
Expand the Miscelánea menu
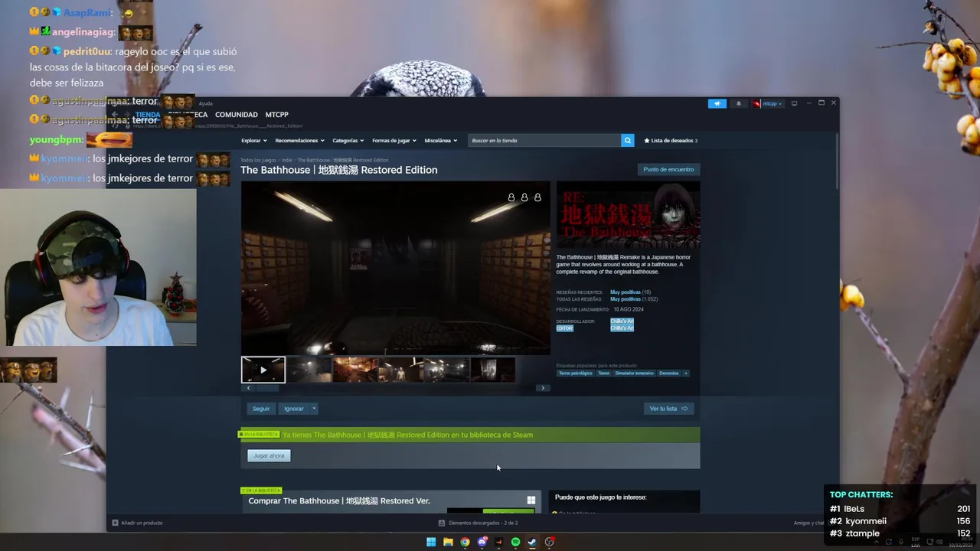click(440, 141)
